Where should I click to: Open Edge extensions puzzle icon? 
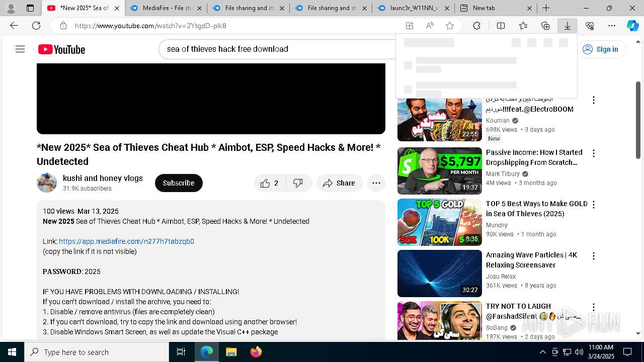click(x=476, y=26)
